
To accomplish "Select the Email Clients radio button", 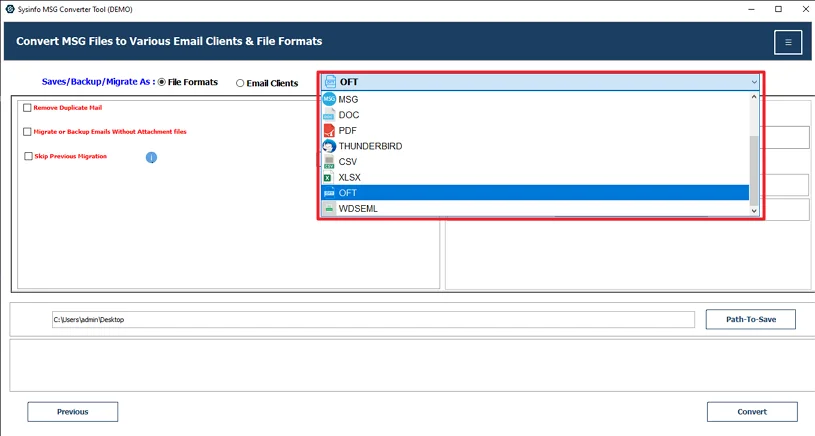I will [240, 83].
